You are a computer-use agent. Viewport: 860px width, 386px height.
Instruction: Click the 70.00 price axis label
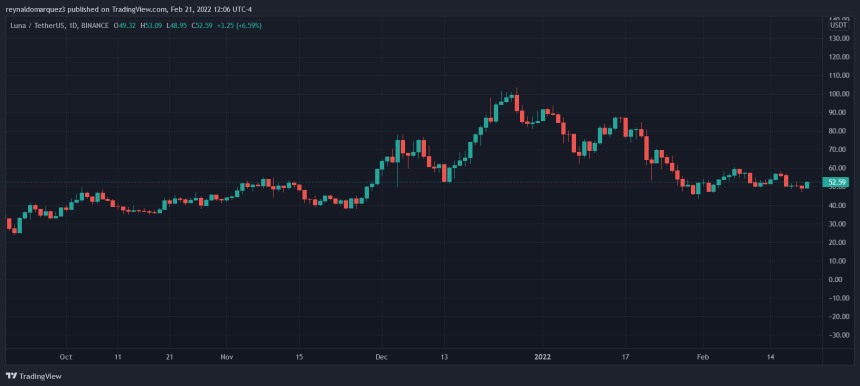click(x=838, y=150)
